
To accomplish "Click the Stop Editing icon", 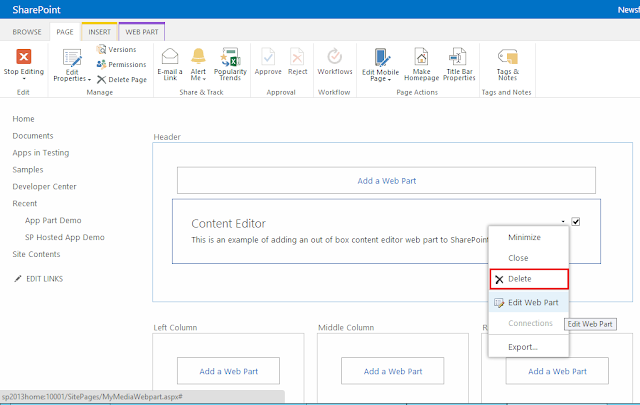I will pyautogui.click(x=24, y=56).
